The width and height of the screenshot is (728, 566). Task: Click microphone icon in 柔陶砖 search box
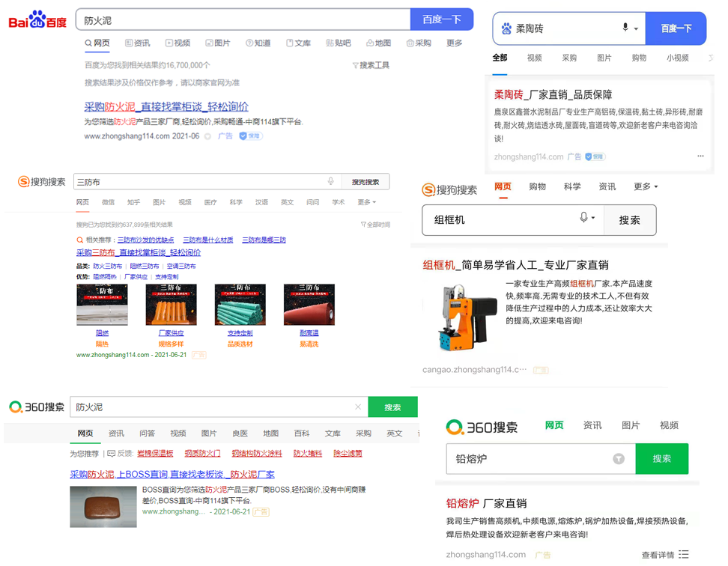(625, 28)
